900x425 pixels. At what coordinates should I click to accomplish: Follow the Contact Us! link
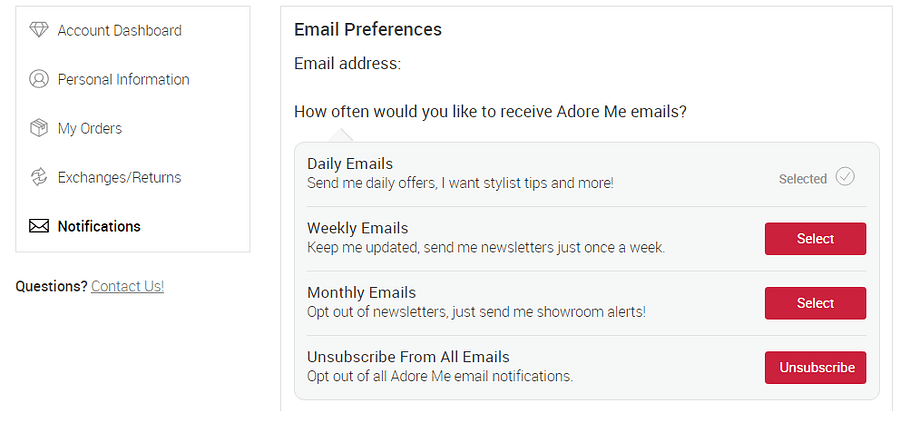(x=127, y=286)
